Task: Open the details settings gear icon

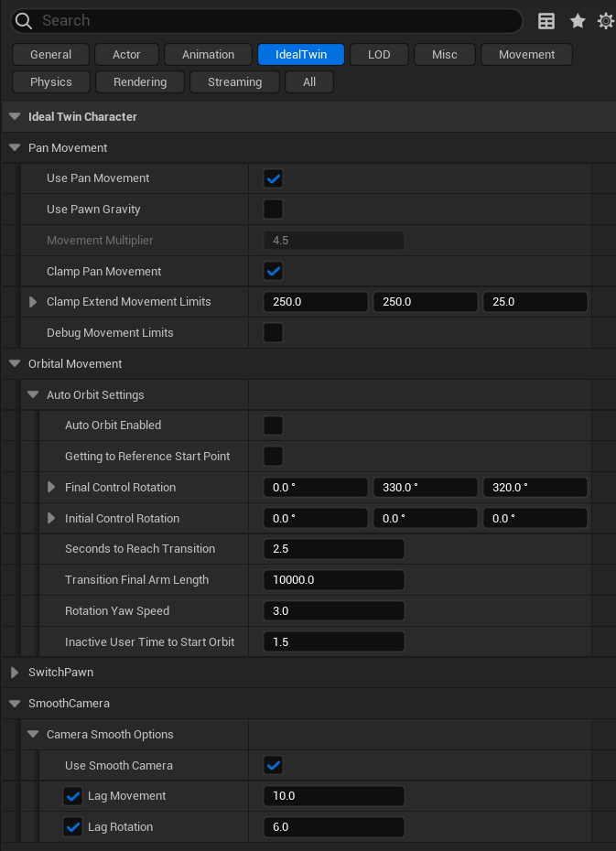Action: (606, 21)
